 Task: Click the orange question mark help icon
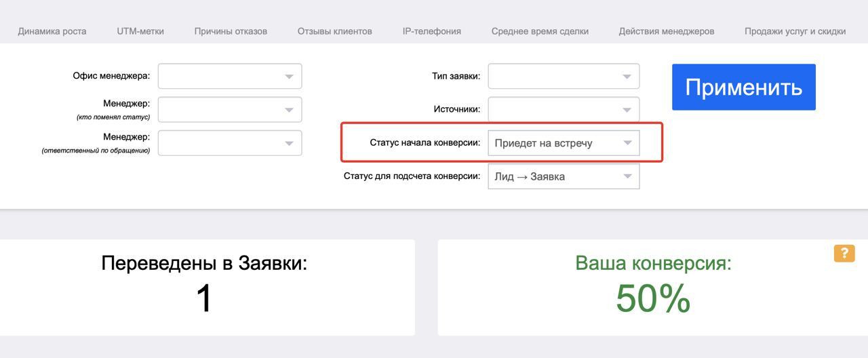(x=844, y=254)
